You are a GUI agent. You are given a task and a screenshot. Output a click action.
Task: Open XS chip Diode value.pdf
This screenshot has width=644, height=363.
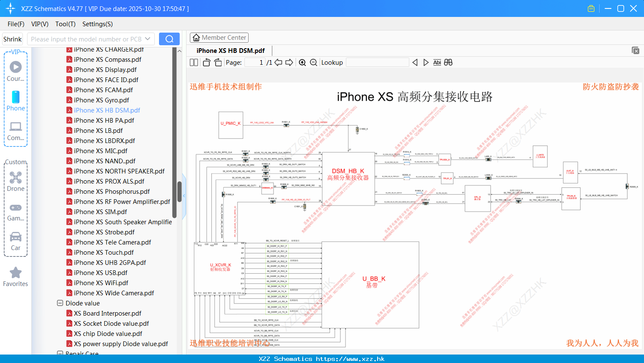coord(108,334)
